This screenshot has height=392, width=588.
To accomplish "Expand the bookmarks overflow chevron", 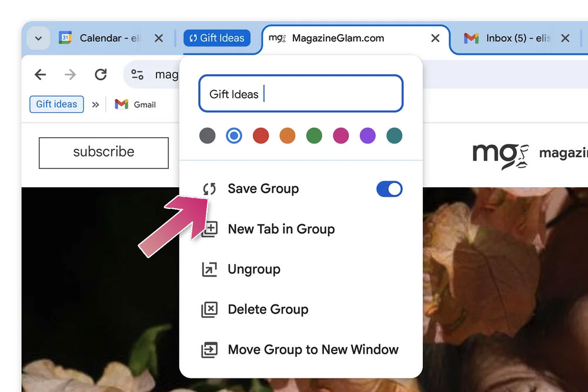I will [96, 104].
